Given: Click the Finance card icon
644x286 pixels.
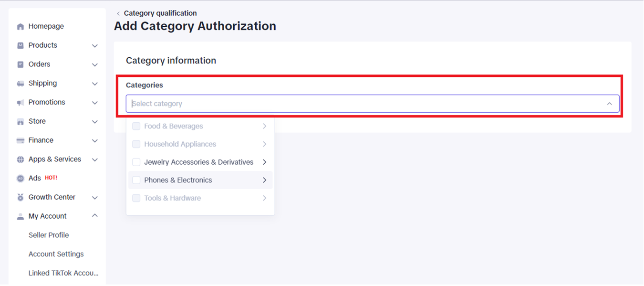Looking at the screenshot, I should click(21, 140).
